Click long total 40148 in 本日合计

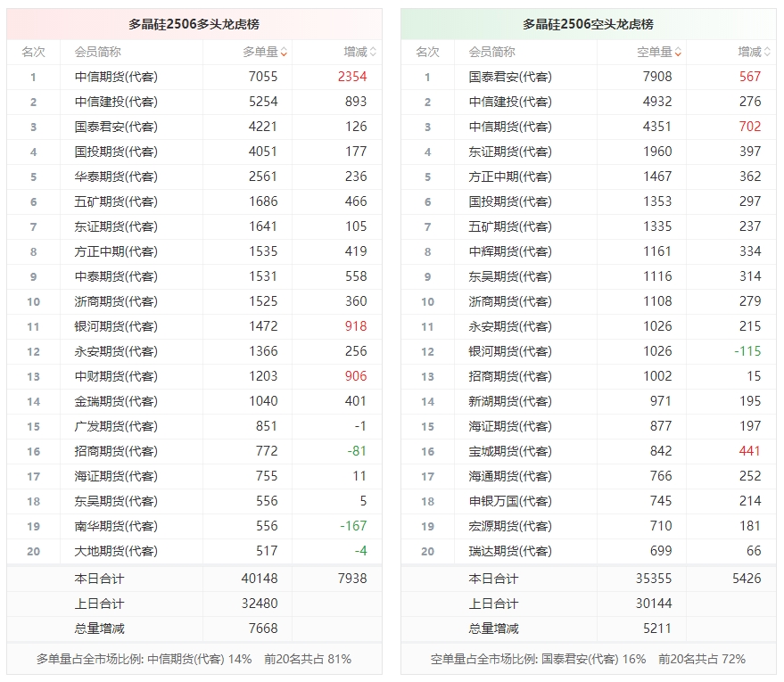click(260, 579)
